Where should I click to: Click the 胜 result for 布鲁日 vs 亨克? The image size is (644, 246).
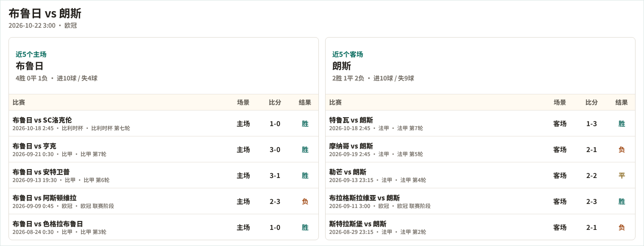[305, 149]
